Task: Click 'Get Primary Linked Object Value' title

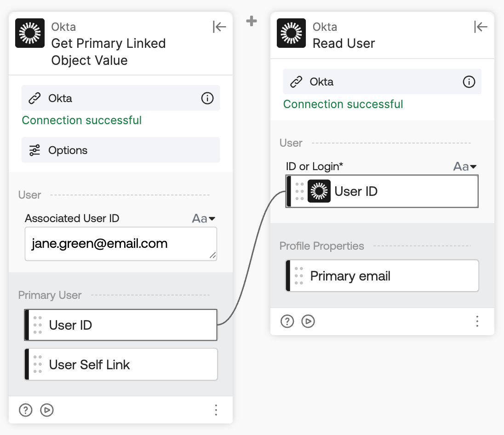Action: pyautogui.click(x=109, y=52)
